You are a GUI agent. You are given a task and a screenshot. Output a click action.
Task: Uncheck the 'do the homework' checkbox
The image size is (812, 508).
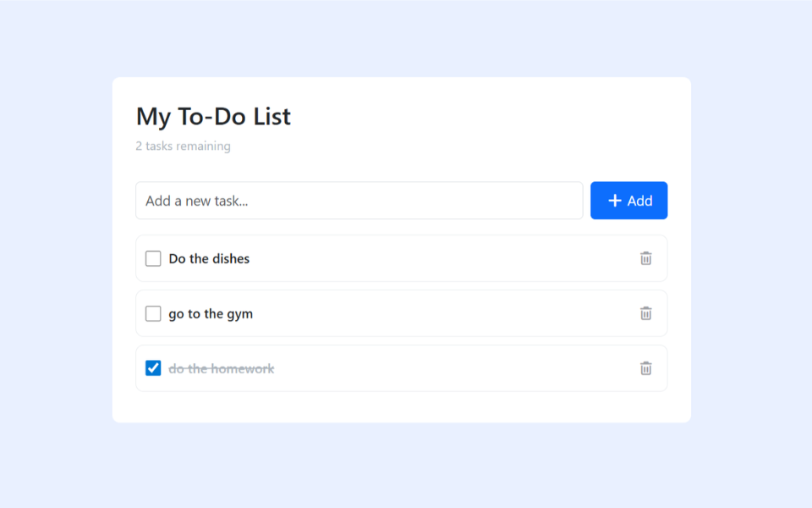pyautogui.click(x=153, y=368)
